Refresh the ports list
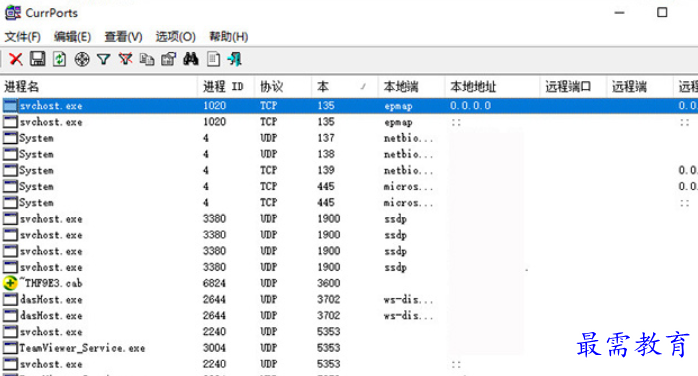This screenshot has height=376, width=698. (x=59, y=59)
